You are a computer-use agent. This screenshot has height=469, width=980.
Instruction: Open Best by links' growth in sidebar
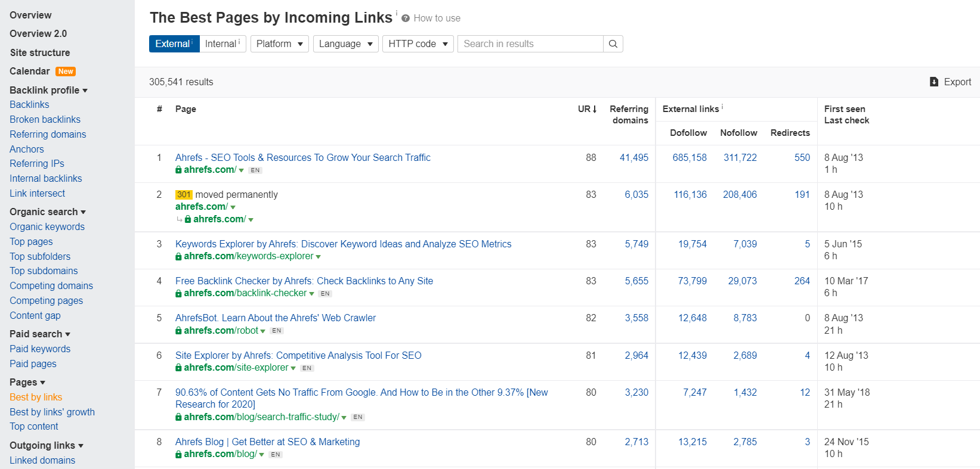(x=52, y=412)
